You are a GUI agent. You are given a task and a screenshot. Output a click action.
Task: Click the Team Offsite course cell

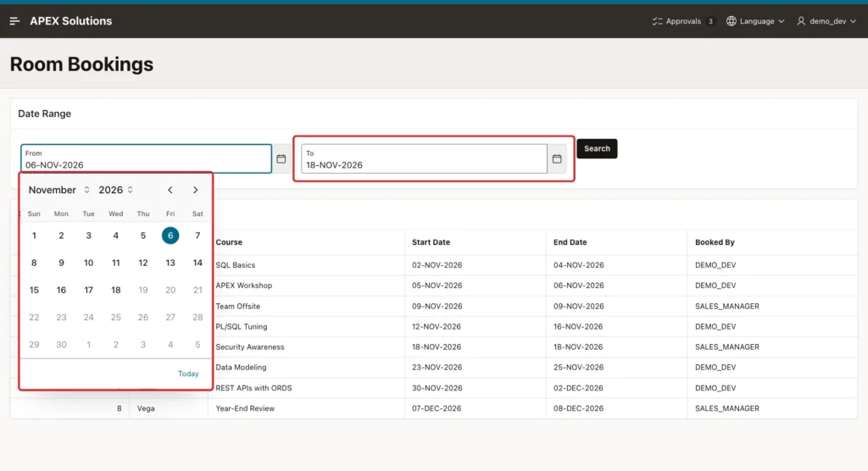tap(307, 306)
